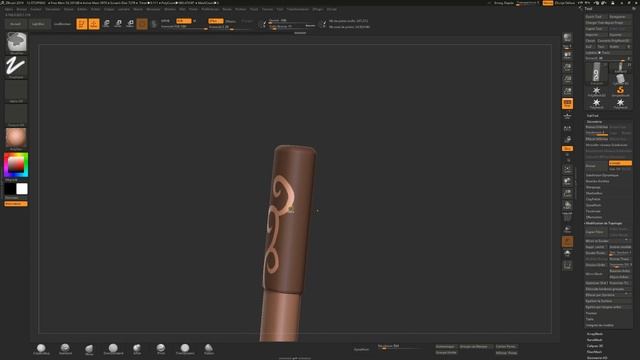The width and height of the screenshot is (640, 360).
Task: Click the Actual size icon
Action: click(x=567, y=79)
